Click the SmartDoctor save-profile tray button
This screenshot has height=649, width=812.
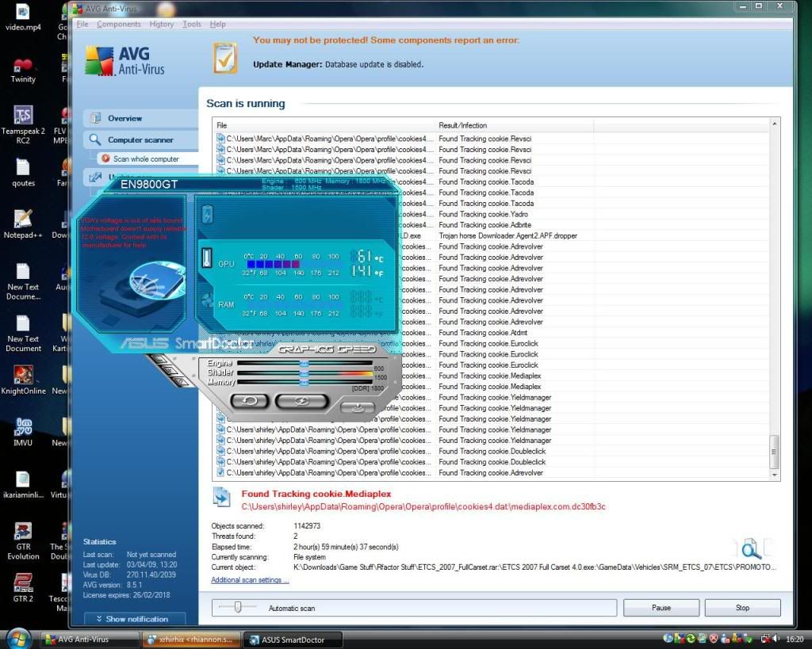pos(357,407)
